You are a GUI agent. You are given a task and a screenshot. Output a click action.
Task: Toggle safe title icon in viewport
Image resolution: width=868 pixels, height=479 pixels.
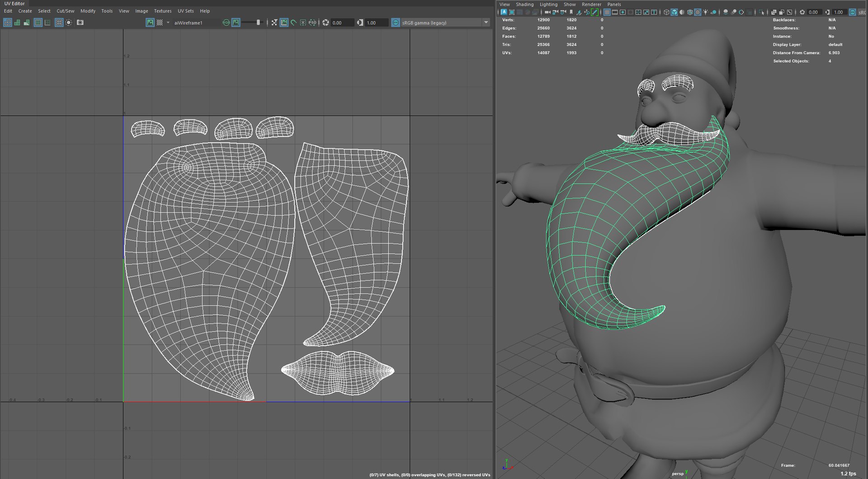pyautogui.click(x=654, y=12)
